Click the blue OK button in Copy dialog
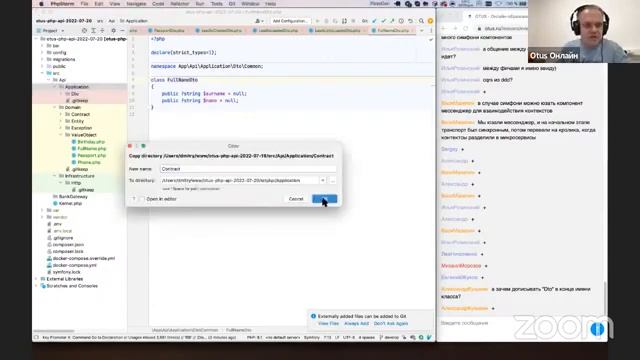The image size is (640, 360). tap(324, 199)
